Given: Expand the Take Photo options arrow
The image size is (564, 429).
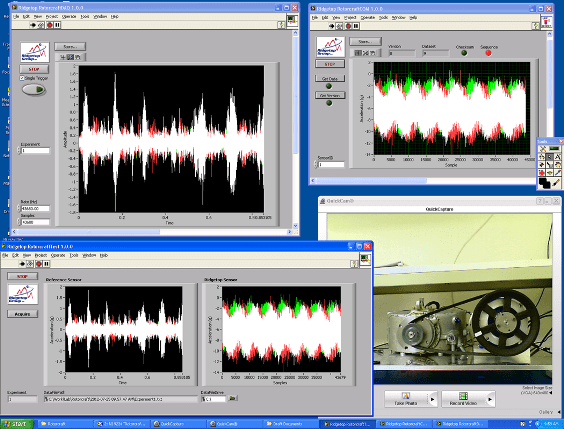Looking at the screenshot, I should point(432,399).
